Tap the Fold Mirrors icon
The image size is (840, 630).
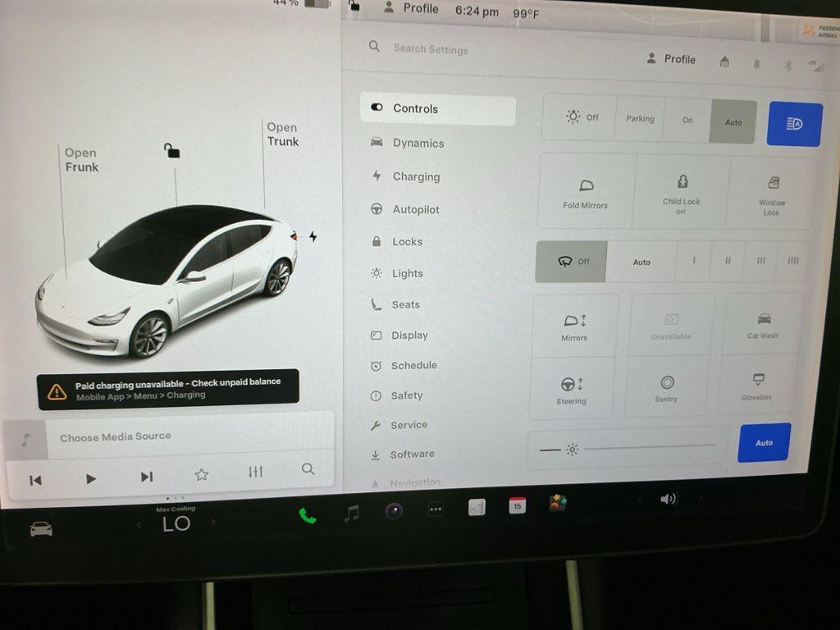point(586,191)
